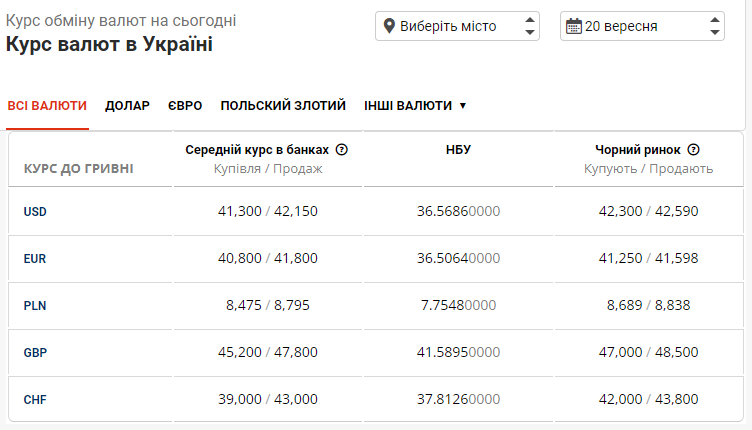Expand the Інші валюти menu

pyautogui.click(x=415, y=105)
